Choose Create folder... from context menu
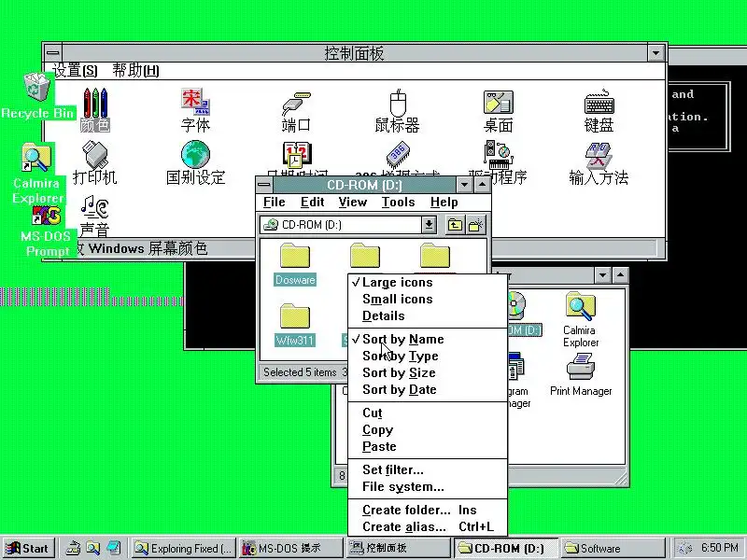The image size is (747, 560). point(428,510)
